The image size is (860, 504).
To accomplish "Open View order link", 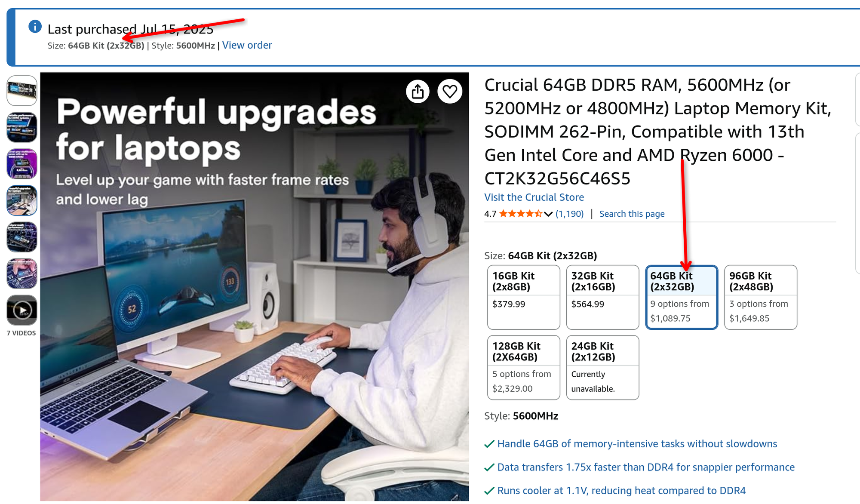I will 247,45.
